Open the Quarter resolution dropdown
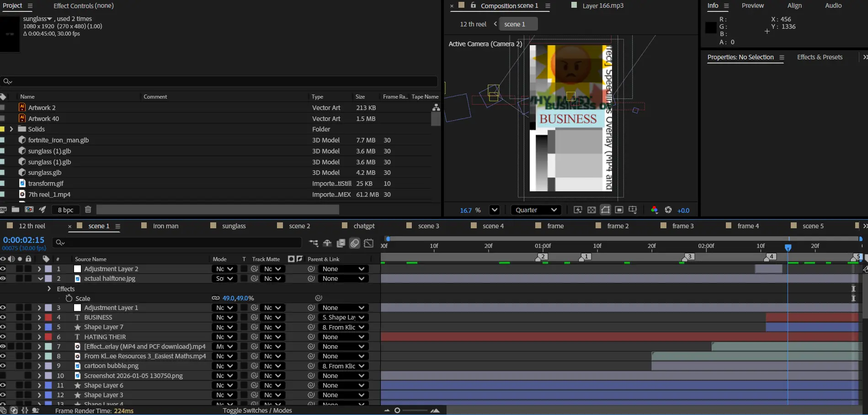Screen dimensions: 868x415 tap(536, 210)
